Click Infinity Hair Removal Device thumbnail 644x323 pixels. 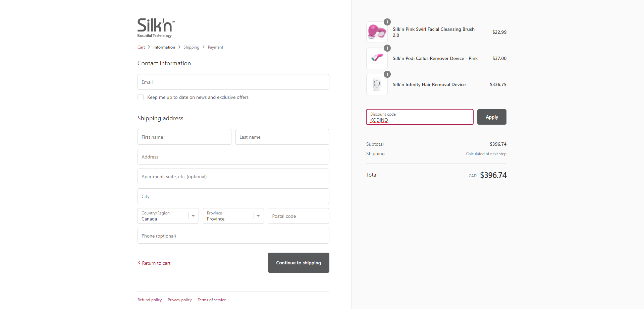pos(377,84)
